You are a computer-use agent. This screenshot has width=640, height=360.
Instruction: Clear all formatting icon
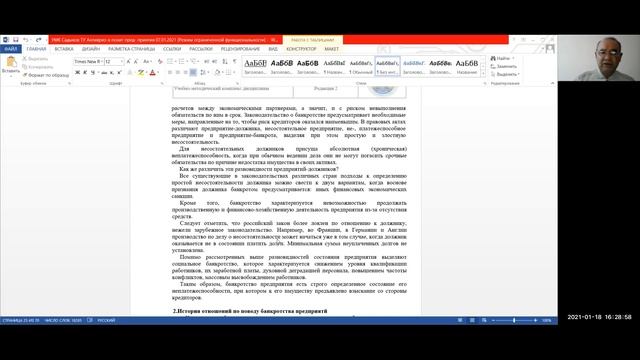coord(160,61)
